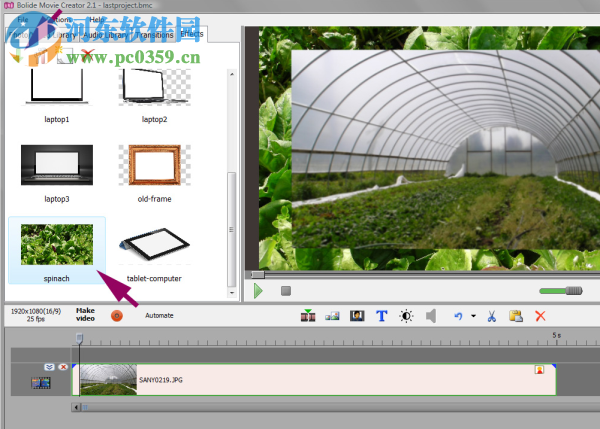Cut selection with the scissors icon
Screen dimensions: 600x429
[x=492, y=316]
